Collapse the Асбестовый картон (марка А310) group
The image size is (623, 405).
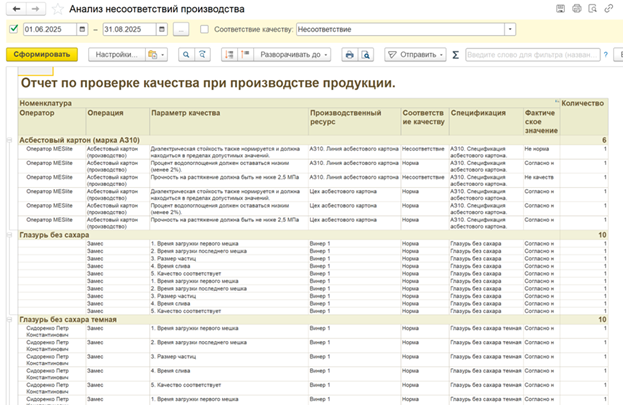(x=9, y=140)
